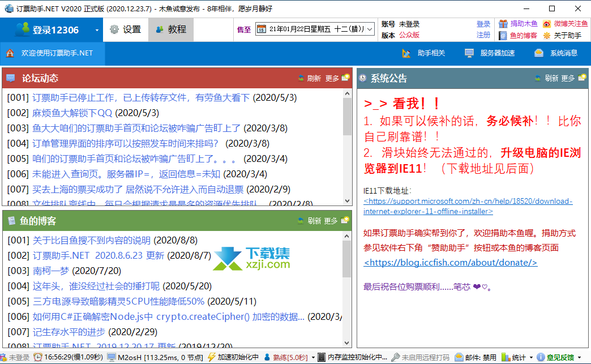Open the 教程 tutorial menu

tap(171, 29)
